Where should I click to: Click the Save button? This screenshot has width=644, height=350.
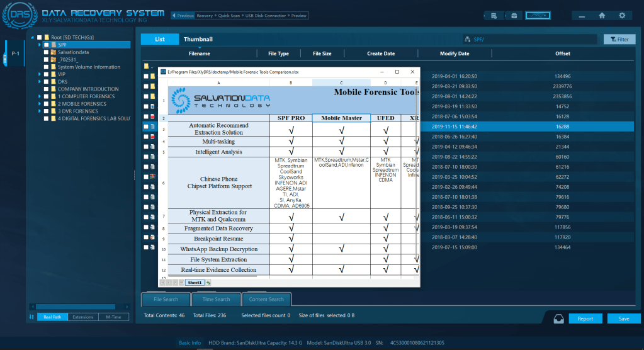pos(623,319)
